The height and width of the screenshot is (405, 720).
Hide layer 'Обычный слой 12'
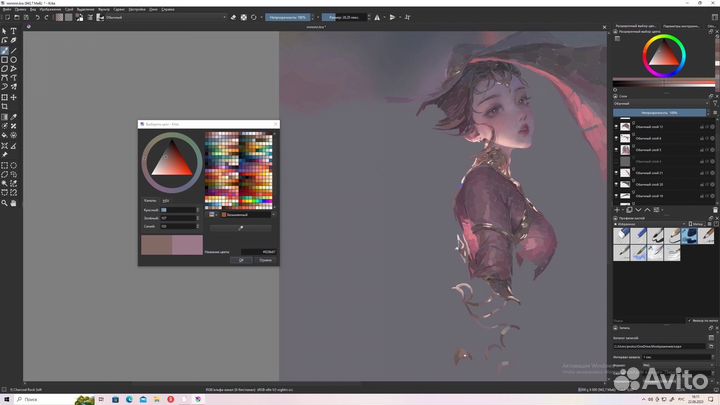coord(615,127)
